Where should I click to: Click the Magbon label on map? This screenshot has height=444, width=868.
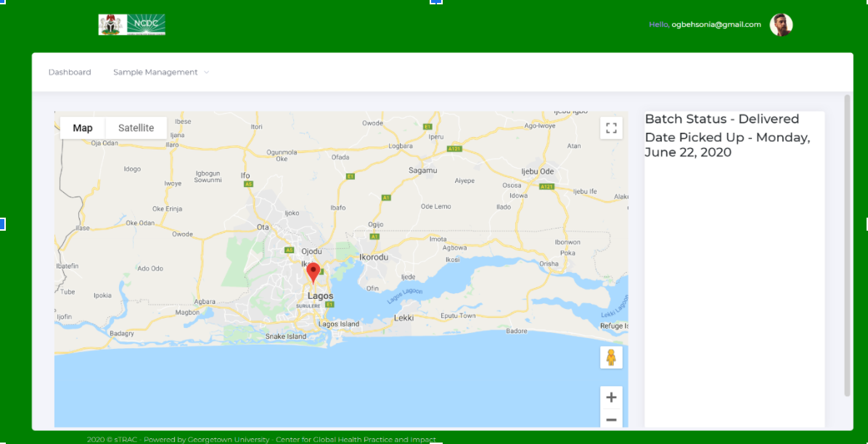[187, 312]
